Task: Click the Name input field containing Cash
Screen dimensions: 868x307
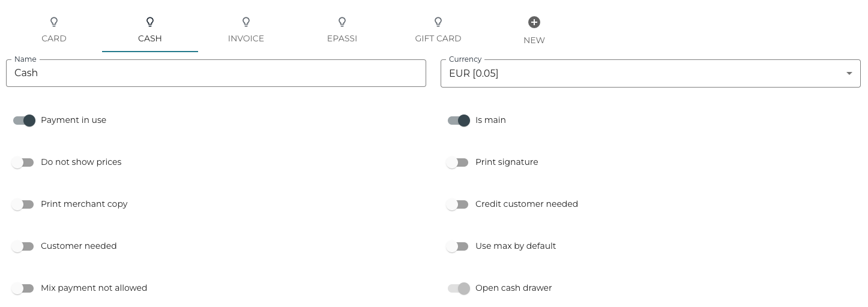Action: click(x=216, y=73)
